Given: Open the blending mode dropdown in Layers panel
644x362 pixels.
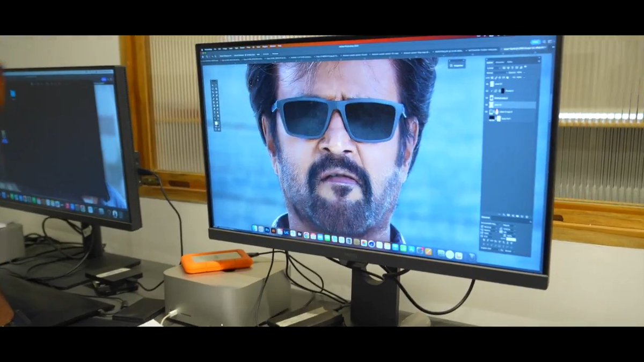Looking at the screenshot, I should 497,73.
